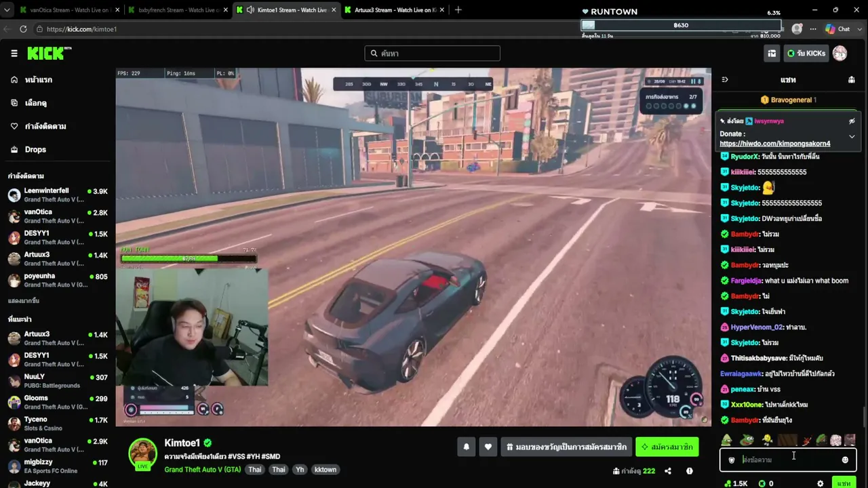Open the browser Copilot Chat button

[837, 29]
